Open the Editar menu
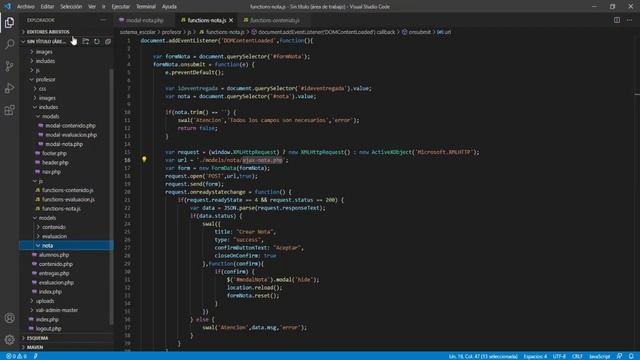The width and height of the screenshot is (640, 360). pos(47,7)
